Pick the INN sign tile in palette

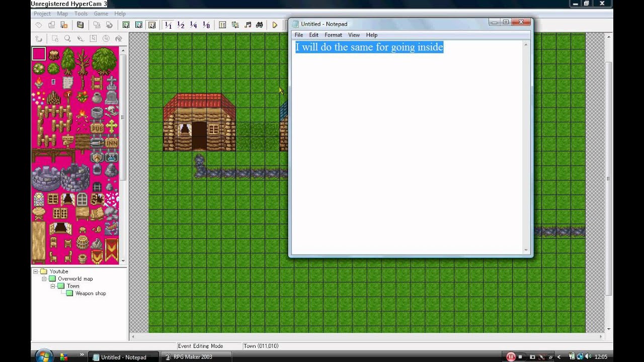click(111, 143)
